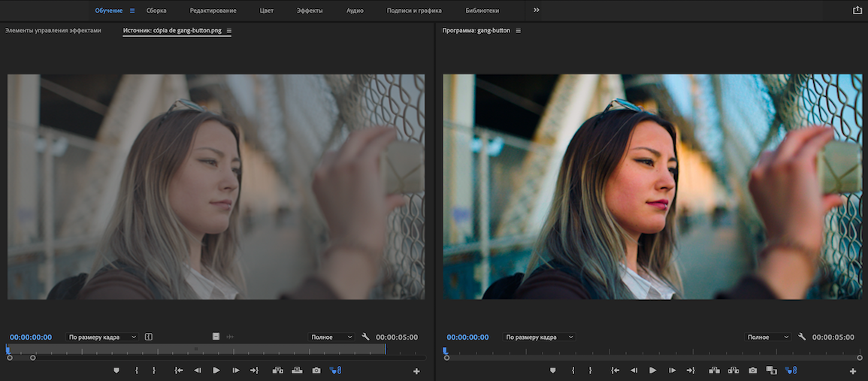This screenshot has height=381, width=868.
Task: Open Source monitor wrench settings
Action: click(x=366, y=337)
